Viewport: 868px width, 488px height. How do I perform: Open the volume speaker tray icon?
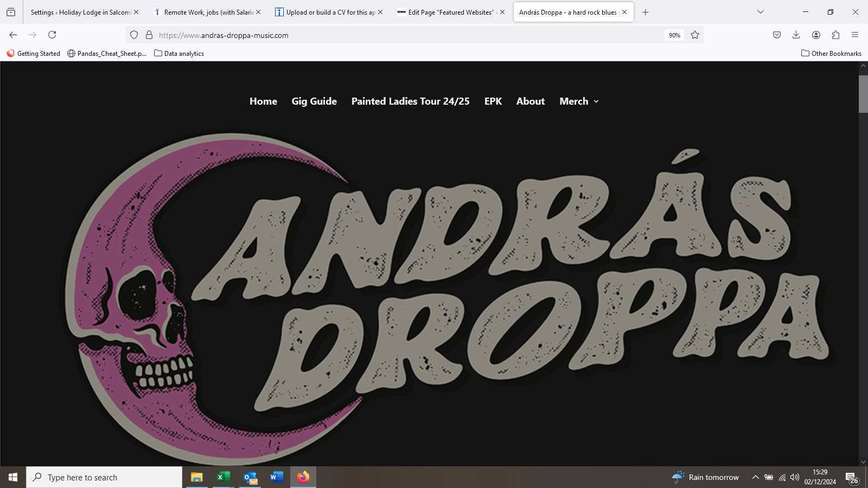click(x=795, y=477)
